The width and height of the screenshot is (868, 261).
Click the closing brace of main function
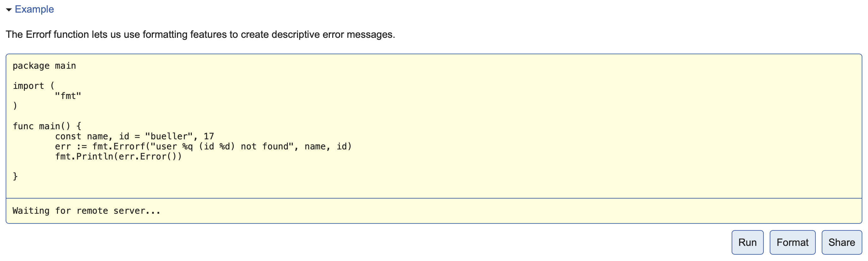tap(15, 176)
